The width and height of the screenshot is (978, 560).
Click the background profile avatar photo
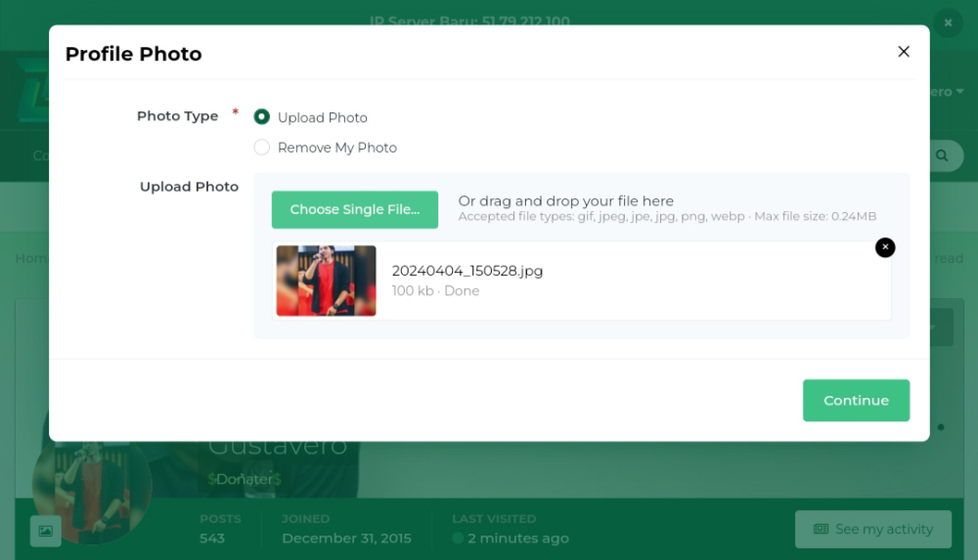(92, 485)
